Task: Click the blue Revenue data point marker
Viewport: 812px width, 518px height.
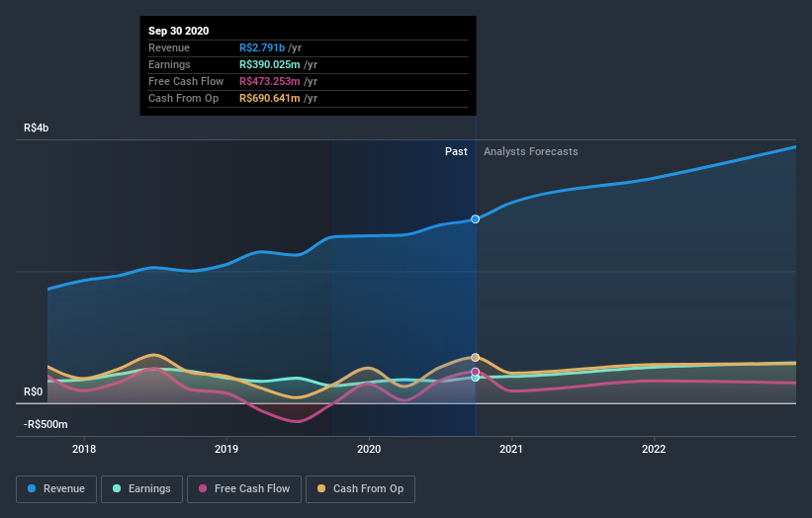Action: [x=475, y=218]
